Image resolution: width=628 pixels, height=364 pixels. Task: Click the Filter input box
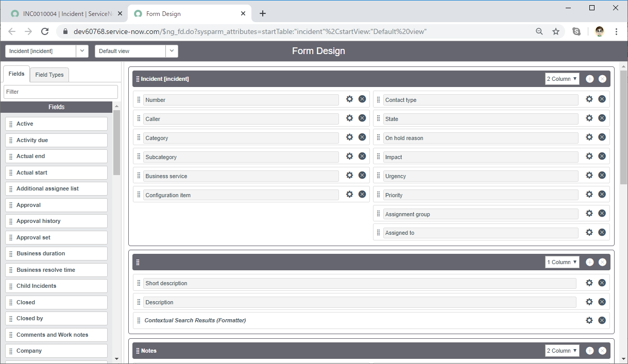tap(61, 92)
